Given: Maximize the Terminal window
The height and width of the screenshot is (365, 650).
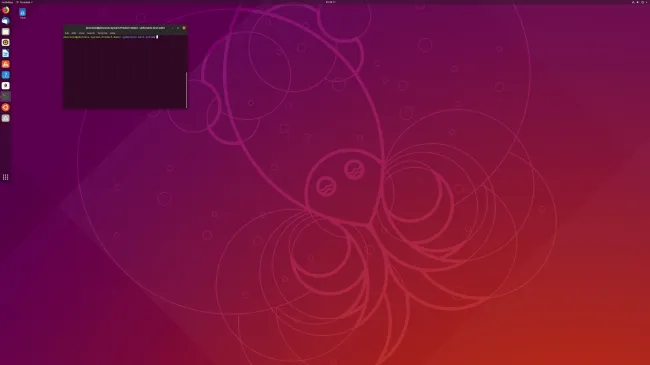Looking at the screenshot, I should pyautogui.click(x=178, y=28).
